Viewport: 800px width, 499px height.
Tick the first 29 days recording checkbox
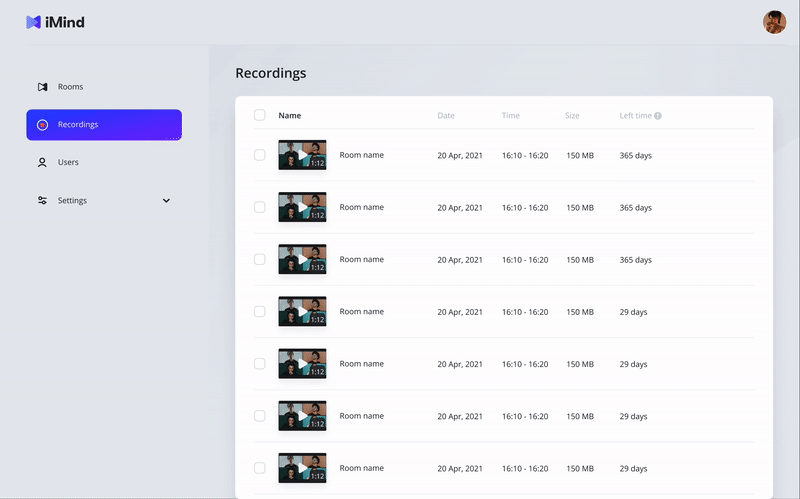coord(260,311)
